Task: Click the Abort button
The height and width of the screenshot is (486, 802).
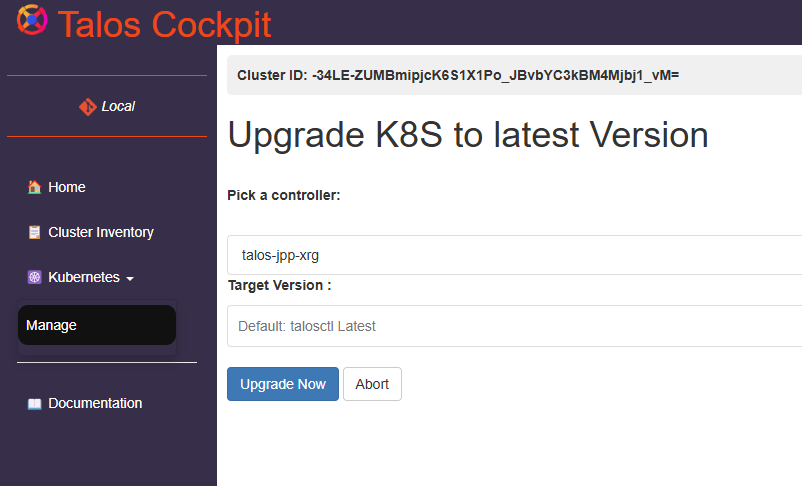Action: pyautogui.click(x=372, y=384)
